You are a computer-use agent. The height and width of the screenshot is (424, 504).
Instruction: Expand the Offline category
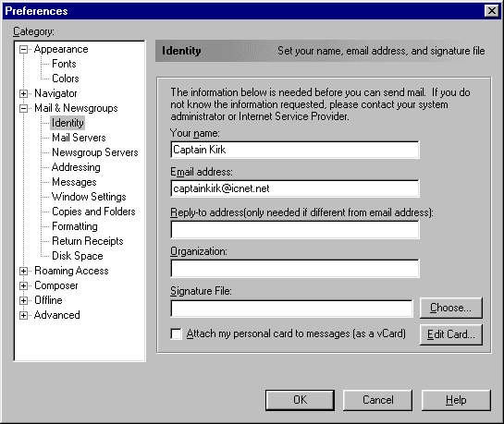[x=23, y=300]
